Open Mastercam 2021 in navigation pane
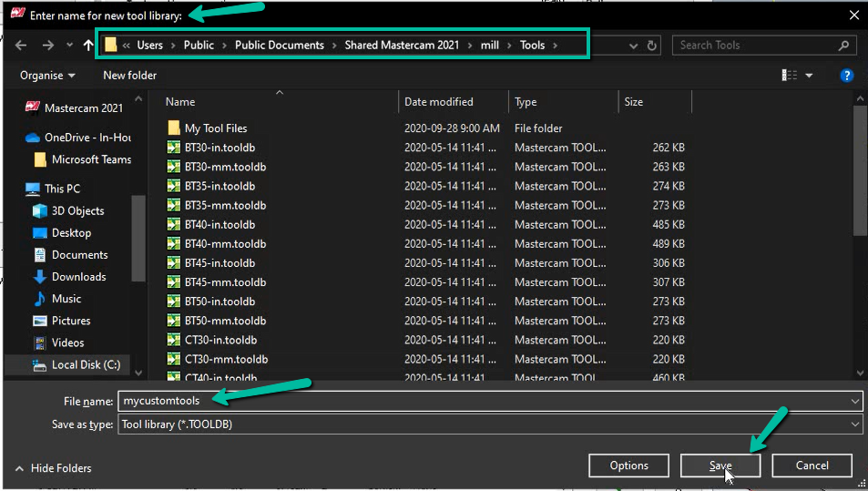 pos(75,107)
